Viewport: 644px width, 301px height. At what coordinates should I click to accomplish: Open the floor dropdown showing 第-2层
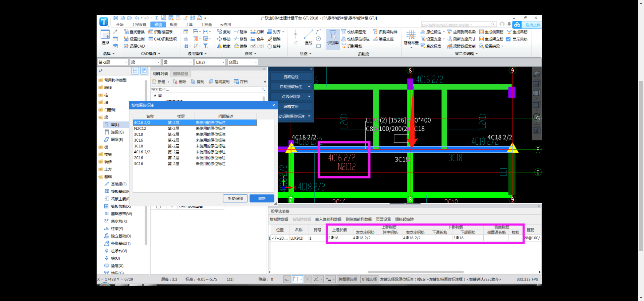(113, 62)
